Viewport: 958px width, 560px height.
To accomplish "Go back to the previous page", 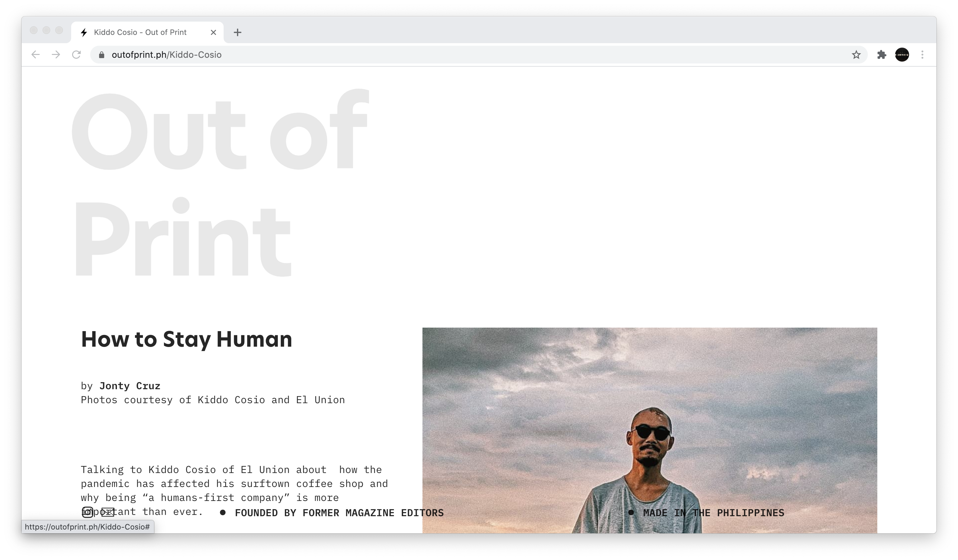I will tap(36, 55).
